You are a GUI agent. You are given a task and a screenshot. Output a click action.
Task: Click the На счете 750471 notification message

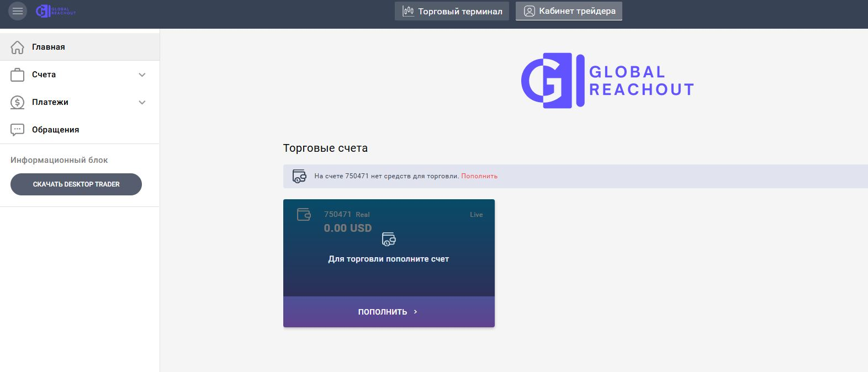coord(387,176)
